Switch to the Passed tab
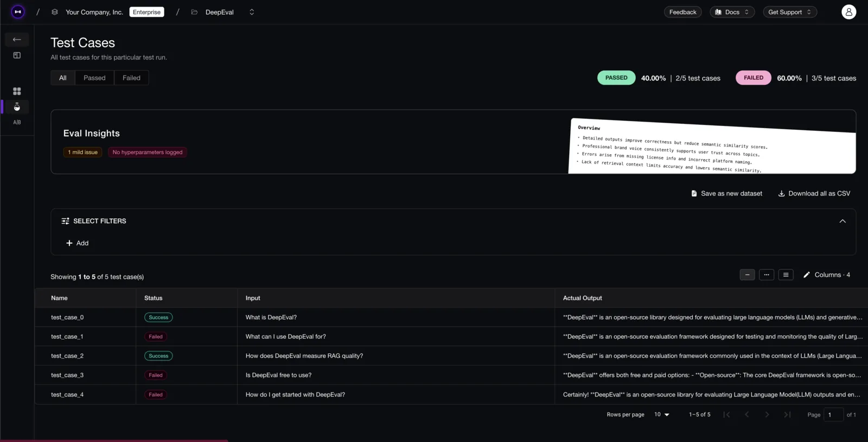This screenshot has height=442, width=868. tap(94, 78)
